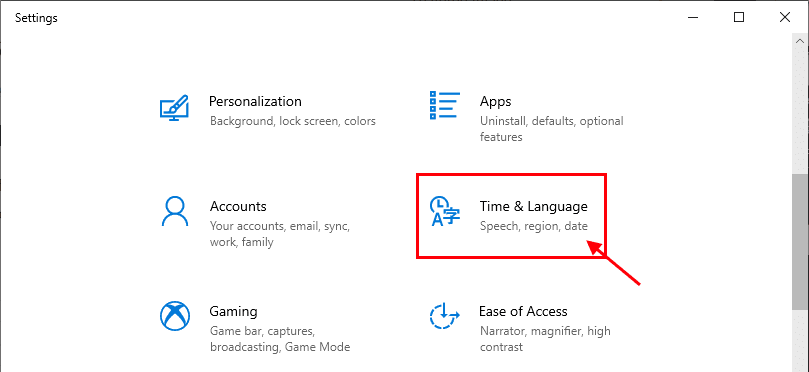Close the Settings window
The height and width of the screenshot is (372, 809).
[785, 18]
